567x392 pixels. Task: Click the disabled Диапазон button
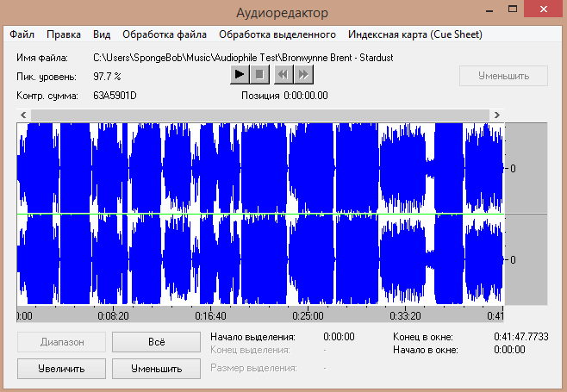tap(61, 342)
